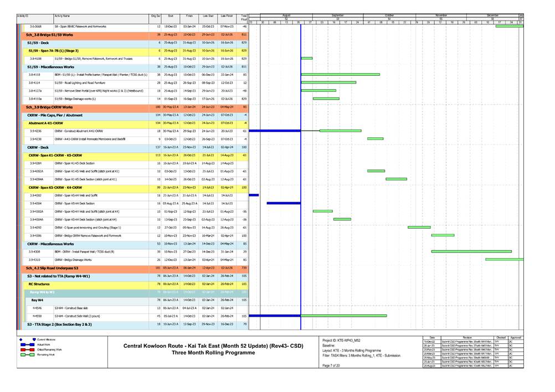This screenshot has width=555, height=392.
Task: Select the Activity ID column header
Action: pos(23,17)
